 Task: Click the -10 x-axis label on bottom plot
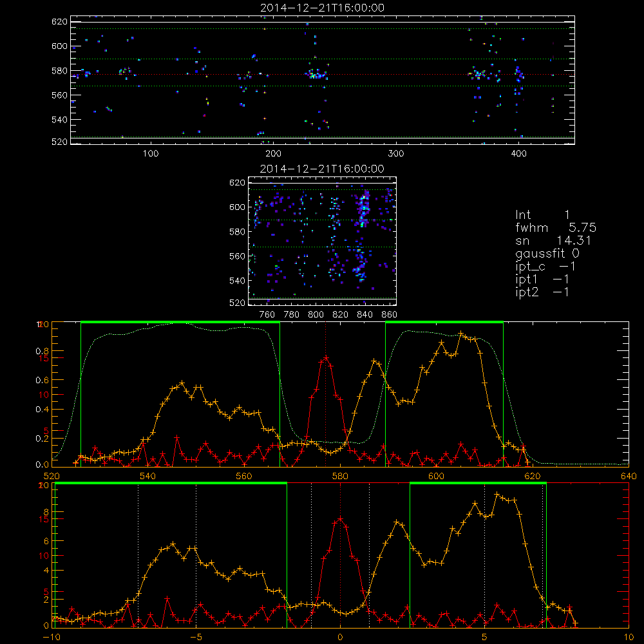pyautogui.click(x=52, y=638)
